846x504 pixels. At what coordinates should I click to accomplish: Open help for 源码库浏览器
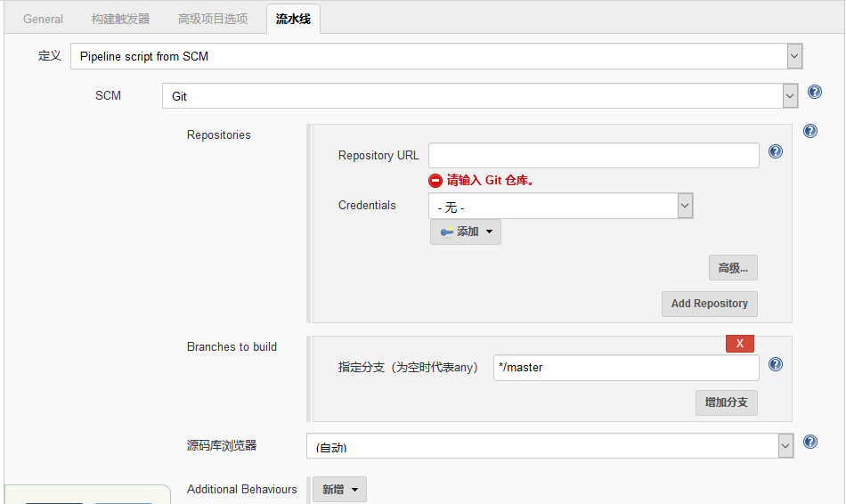(809, 442)
